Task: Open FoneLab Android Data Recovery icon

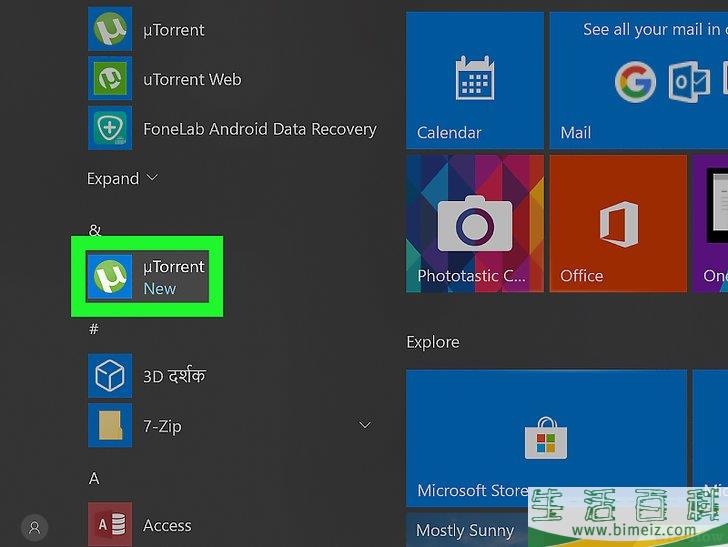Action: click(110, 128)
